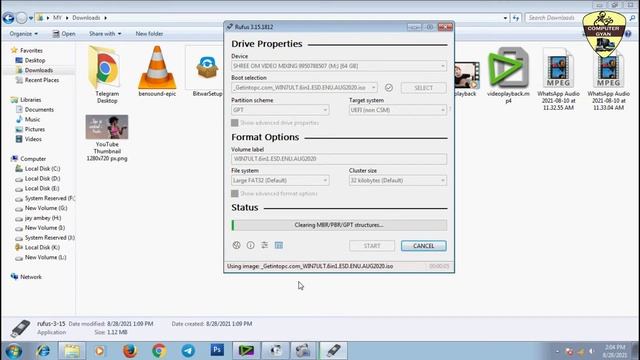The width and height of the screenshot is (640, 360).
Task: Select WhatsApp Audio 11.33.04 AM file
Action: click(609, 78)
